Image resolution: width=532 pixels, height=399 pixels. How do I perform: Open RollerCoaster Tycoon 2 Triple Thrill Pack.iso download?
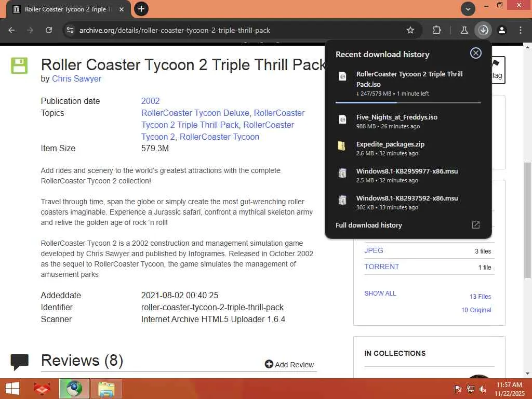pos(408,84)
